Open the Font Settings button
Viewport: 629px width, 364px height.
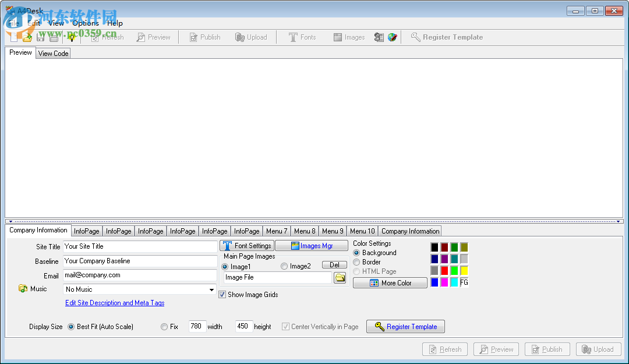247,246
